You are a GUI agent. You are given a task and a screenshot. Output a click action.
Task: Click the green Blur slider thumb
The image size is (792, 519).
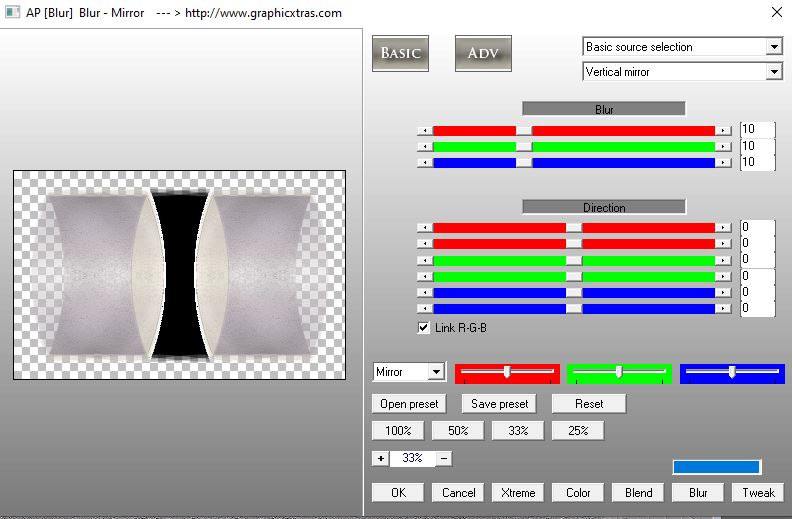coord(524,147)
